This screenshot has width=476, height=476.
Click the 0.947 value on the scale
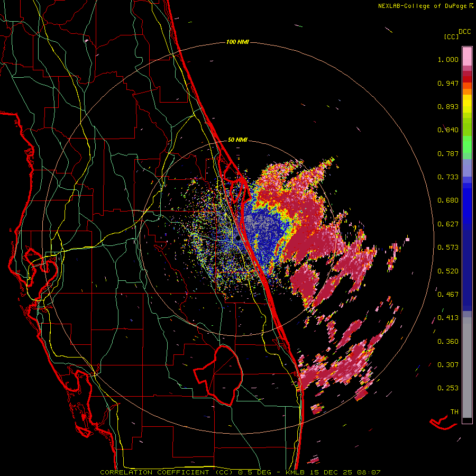[448, 83]
